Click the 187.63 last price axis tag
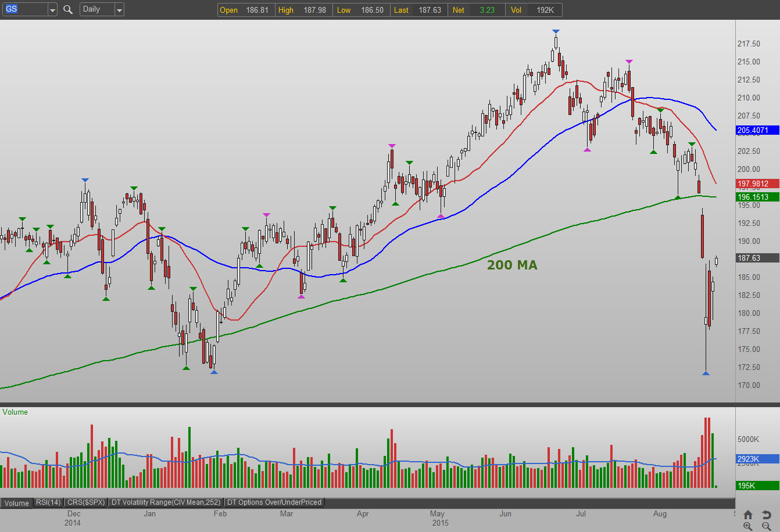 click(x=757, y=258)
